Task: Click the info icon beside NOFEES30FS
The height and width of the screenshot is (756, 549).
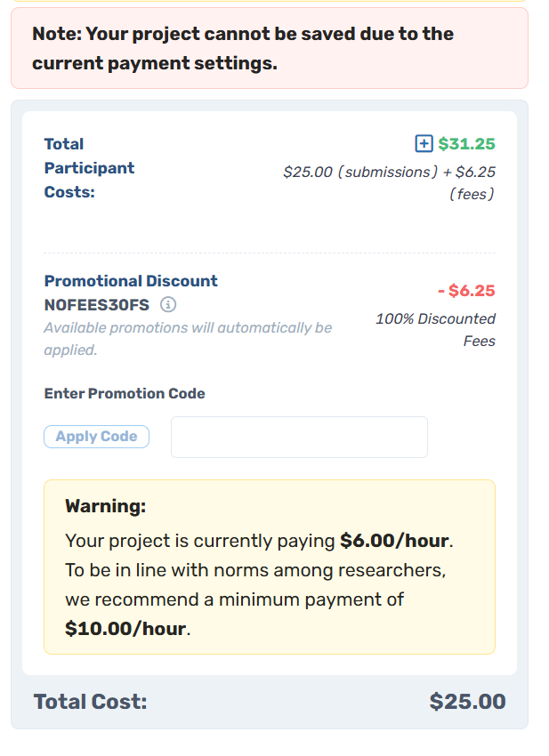Action: click(168, 305)
